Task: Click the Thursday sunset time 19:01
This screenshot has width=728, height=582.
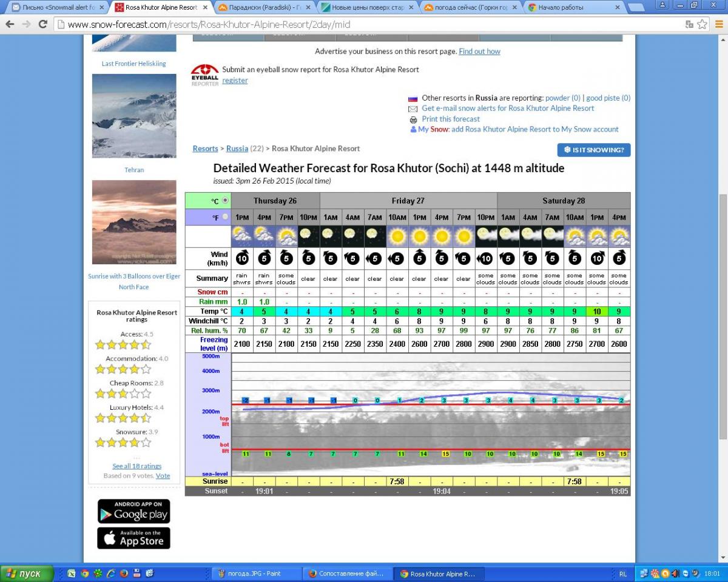Action: pyautogui.click(x=264, y=491)
